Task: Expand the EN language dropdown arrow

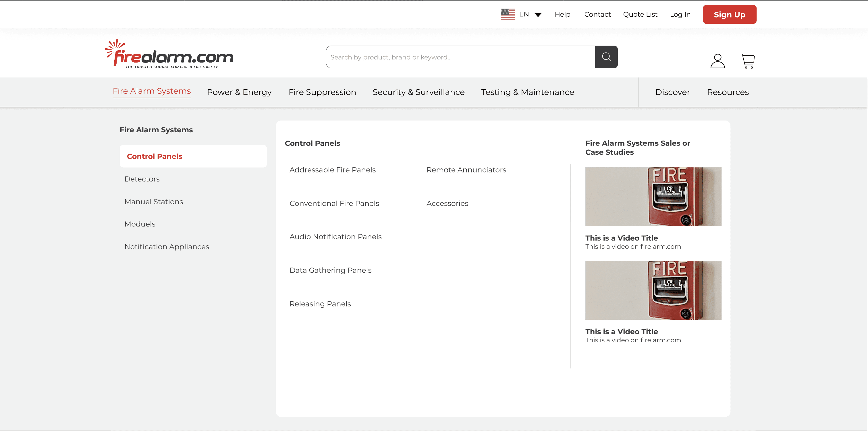Action: (538, 14)
